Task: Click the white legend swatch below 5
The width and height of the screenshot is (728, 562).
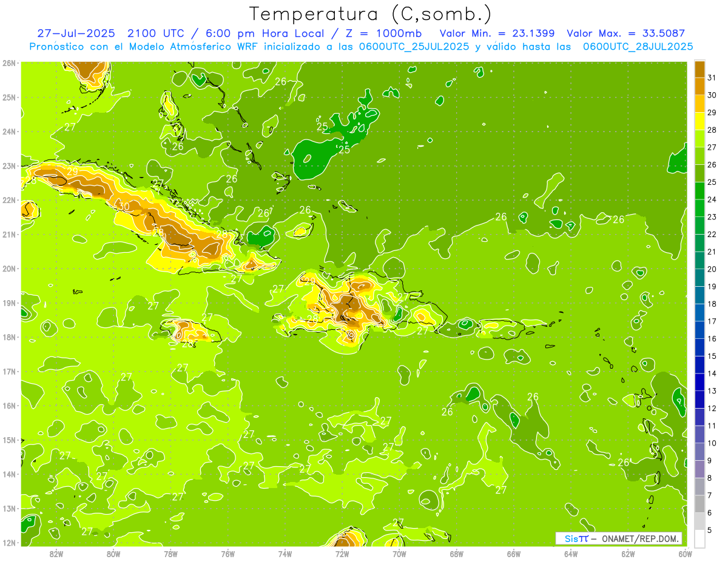Action: coord(700,539)
